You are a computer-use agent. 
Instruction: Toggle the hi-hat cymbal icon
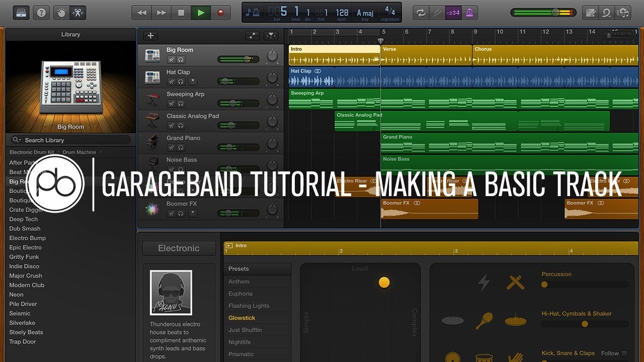(x=515, y=320)
